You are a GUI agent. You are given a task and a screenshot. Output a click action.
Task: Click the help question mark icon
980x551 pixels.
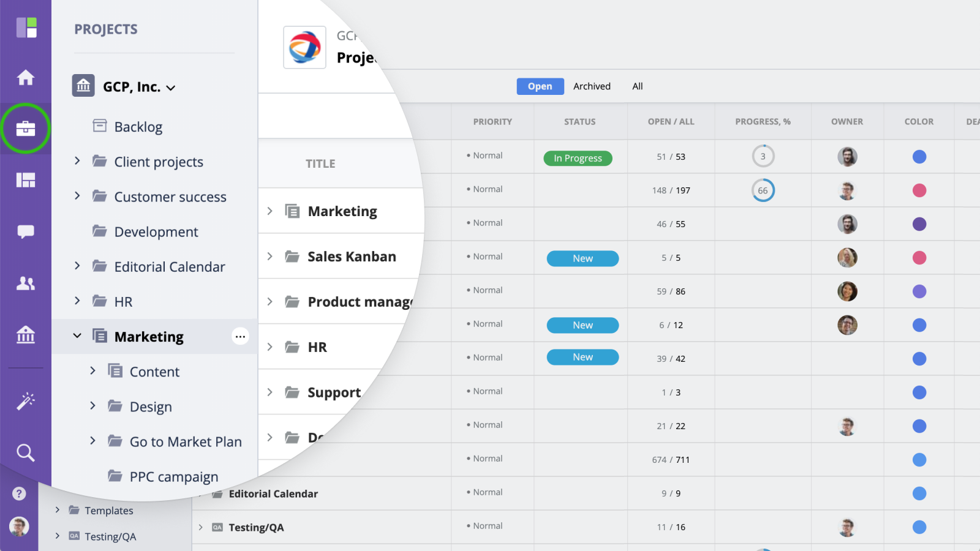coord(19,493)
